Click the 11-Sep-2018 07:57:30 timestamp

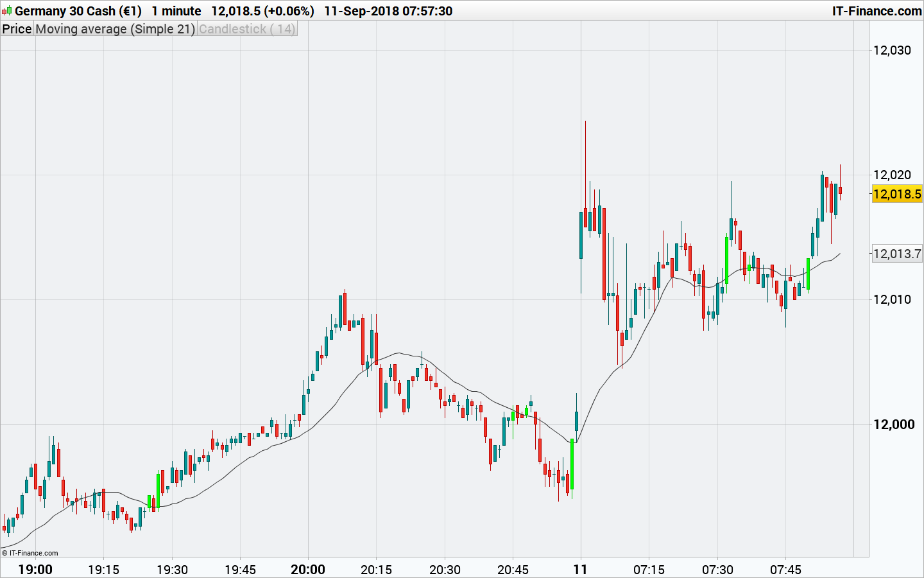pyautogui.click(x=388, y=11)
